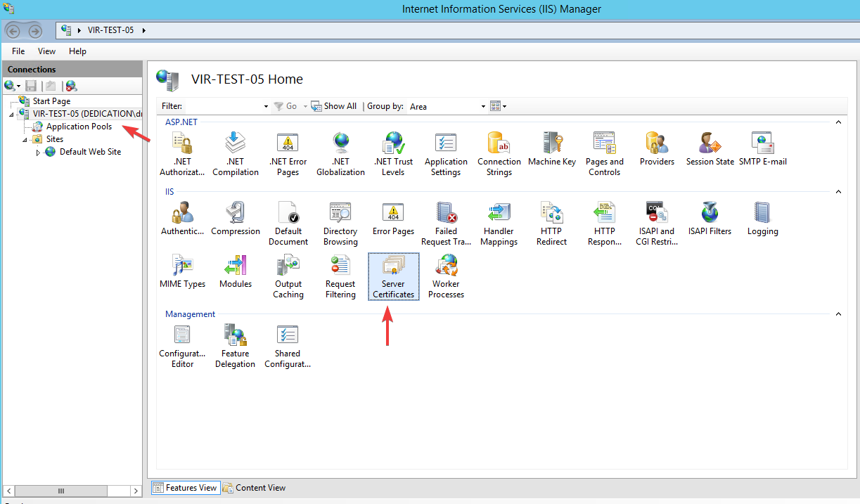Open Request Filtering feature

[x=340, y=277]
